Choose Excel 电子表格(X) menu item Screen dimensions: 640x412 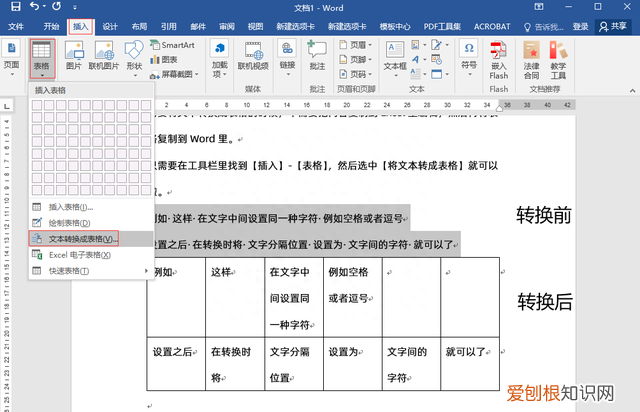[91, 255]
